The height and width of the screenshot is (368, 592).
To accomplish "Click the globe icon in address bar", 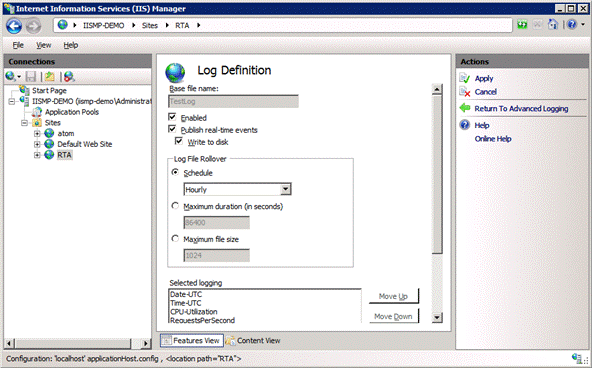I will click(63, 25).
